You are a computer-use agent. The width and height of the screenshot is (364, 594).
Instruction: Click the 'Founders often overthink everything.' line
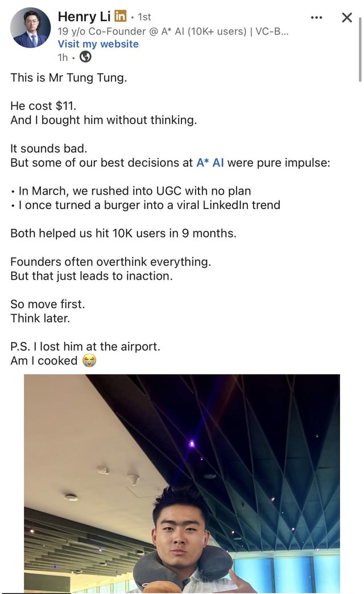tap(110, 262)
